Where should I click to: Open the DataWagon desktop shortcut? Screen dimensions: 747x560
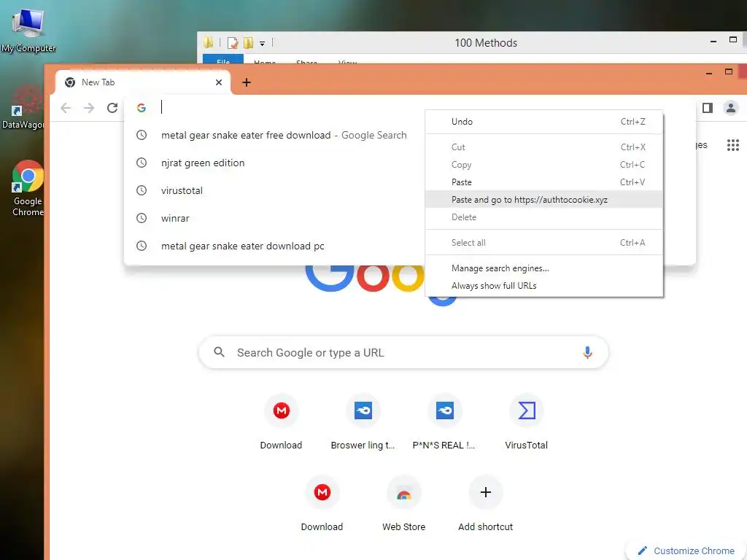pyautogui.click(x=25, y=107)
